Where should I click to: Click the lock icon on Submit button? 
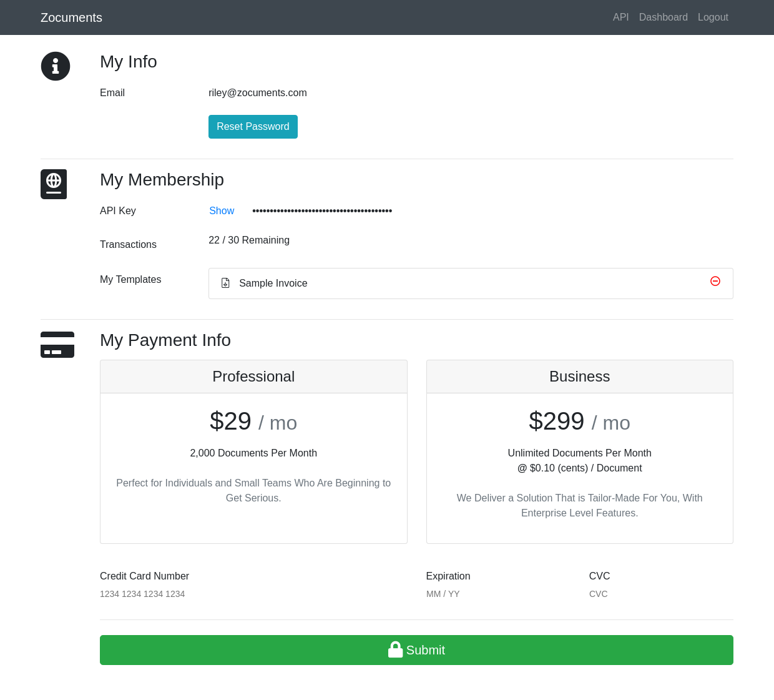(395, 649)
